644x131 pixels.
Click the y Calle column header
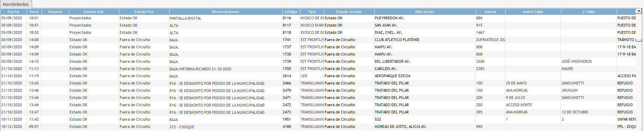click(588, 12)
